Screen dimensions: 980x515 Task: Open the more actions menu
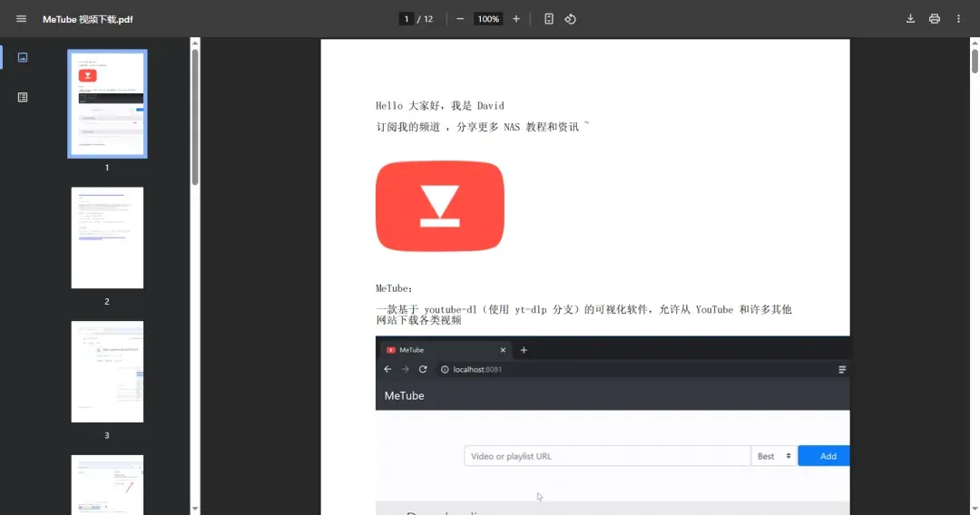tap(959, 19)
